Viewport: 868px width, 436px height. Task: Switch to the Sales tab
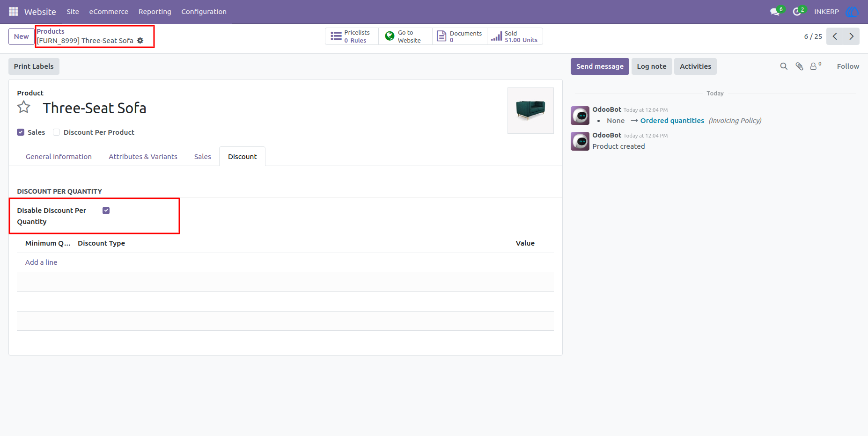pos(203,157)
